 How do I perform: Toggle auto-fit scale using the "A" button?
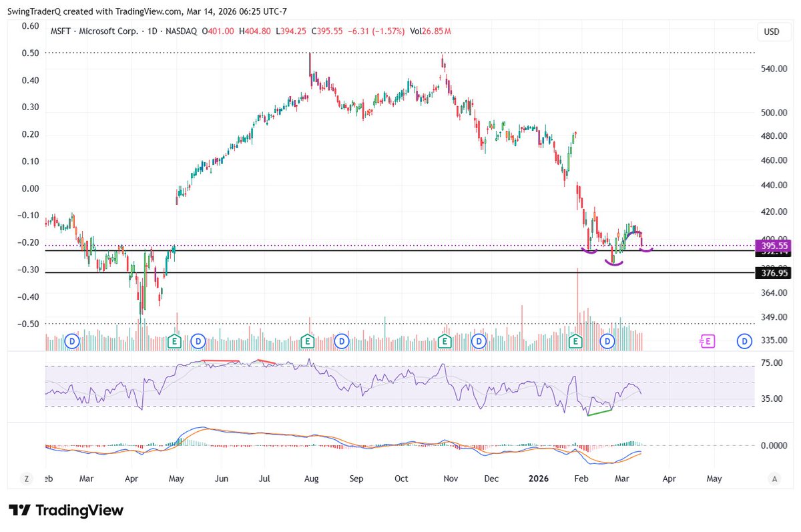point(774,479)
